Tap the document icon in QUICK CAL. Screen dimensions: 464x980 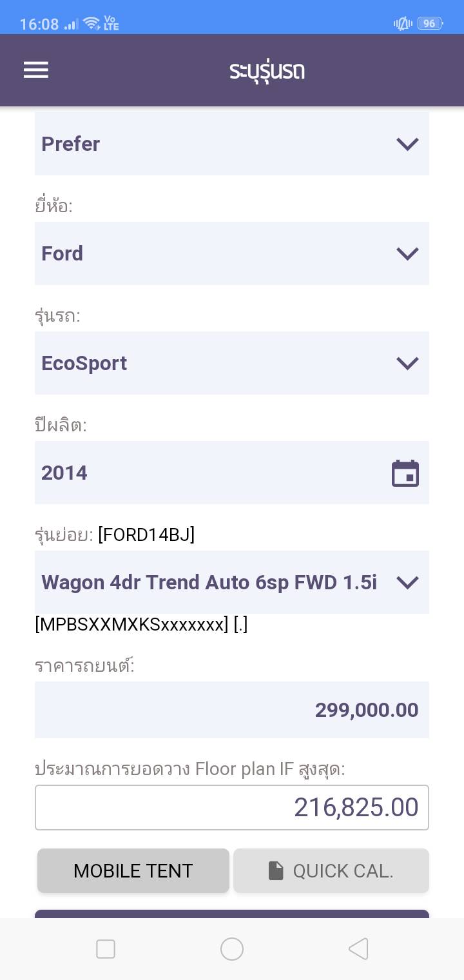pos(276,871)
